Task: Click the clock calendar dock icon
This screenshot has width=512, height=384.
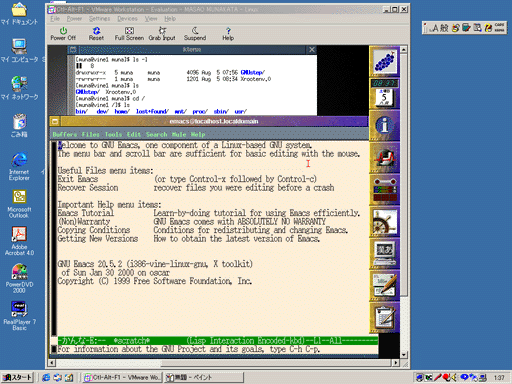Action: click(x=384, y=94)
